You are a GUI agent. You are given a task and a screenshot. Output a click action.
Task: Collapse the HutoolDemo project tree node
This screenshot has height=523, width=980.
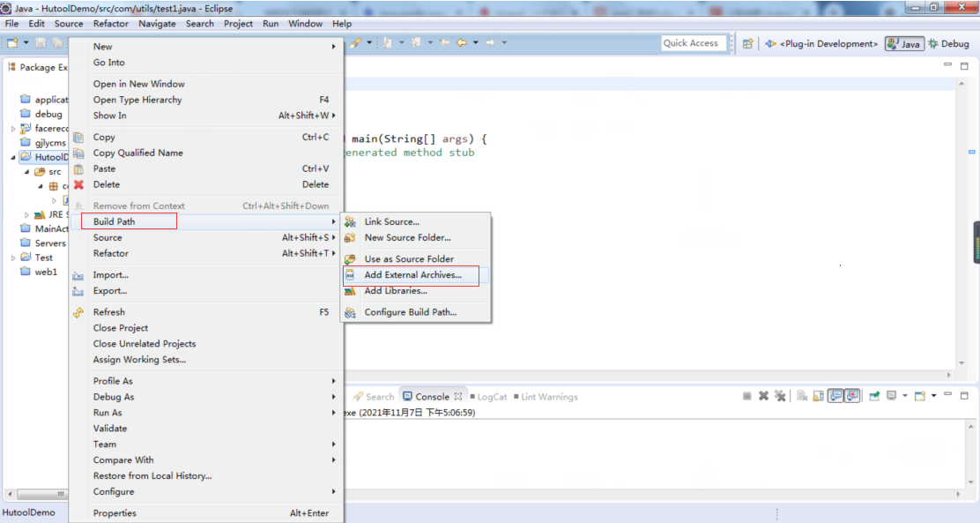pyautogui.click(x=13, y=157)
